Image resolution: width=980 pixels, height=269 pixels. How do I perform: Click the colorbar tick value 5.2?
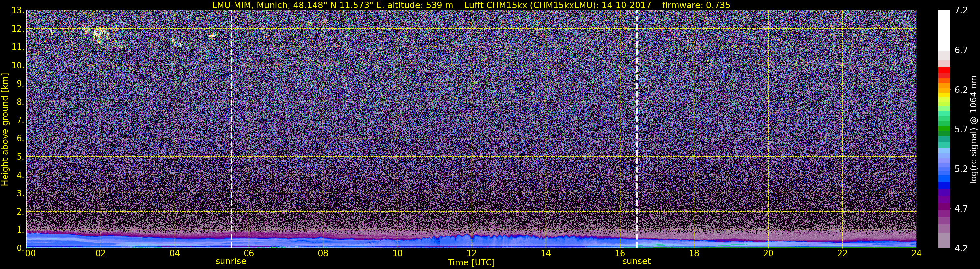point(961,169)
